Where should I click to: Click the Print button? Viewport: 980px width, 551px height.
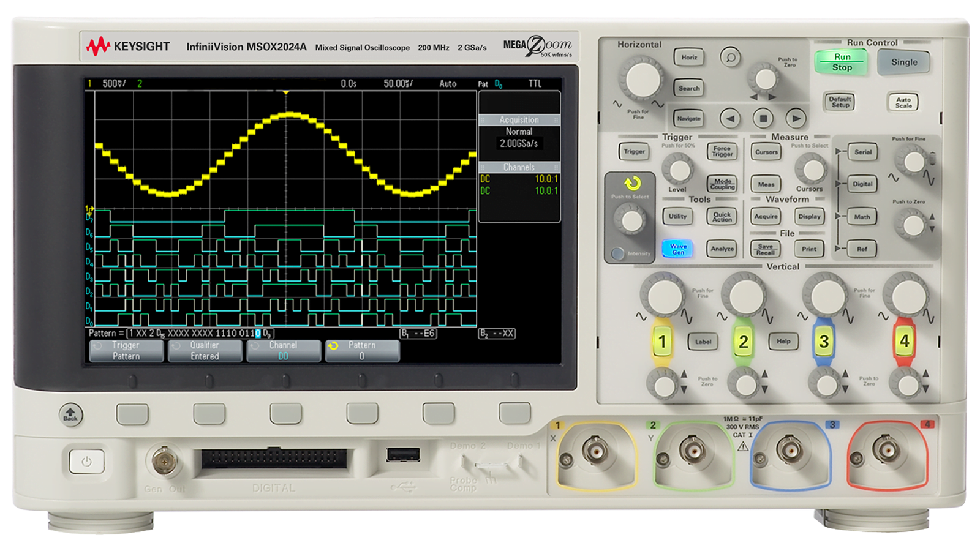click(x=809, y=249)
